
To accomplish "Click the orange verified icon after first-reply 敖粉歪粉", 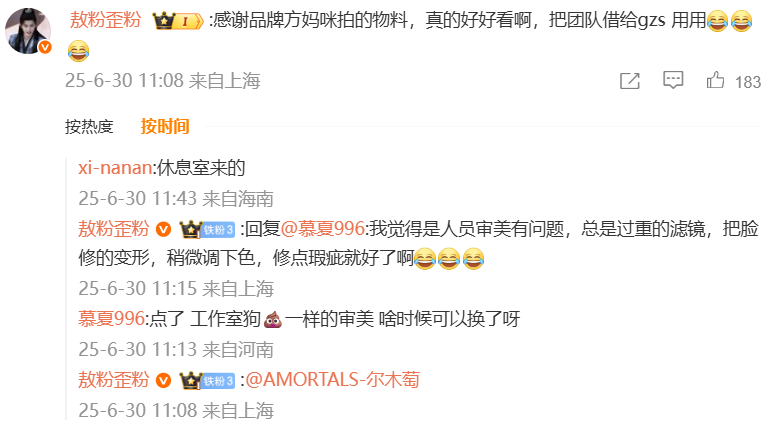I will (164, 229).
